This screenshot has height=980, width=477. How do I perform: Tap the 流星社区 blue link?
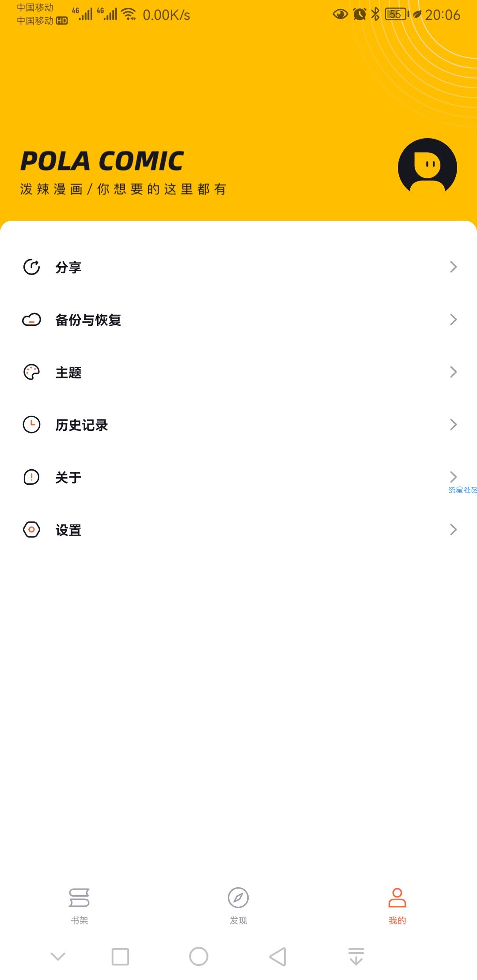click(x=462, y=490)
